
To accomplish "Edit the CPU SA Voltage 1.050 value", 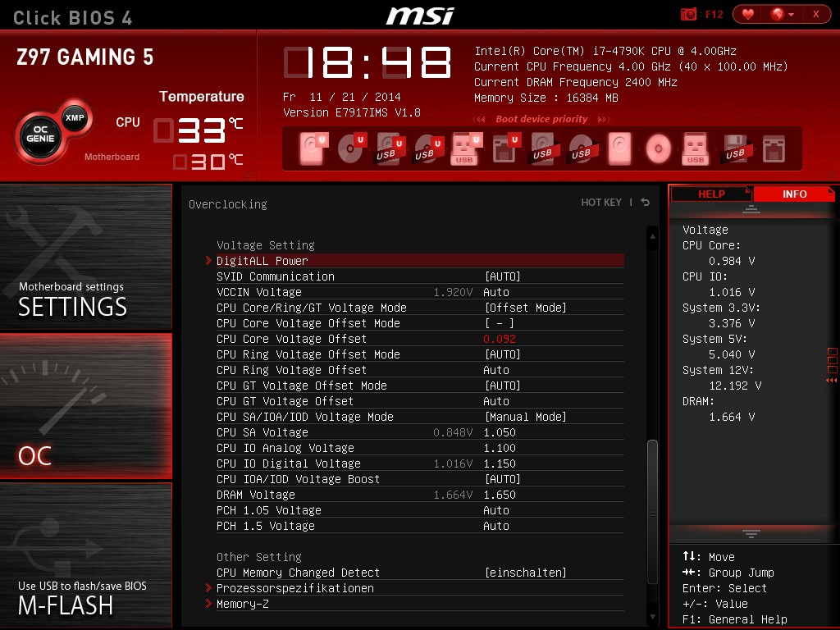I will pos(500,431).
